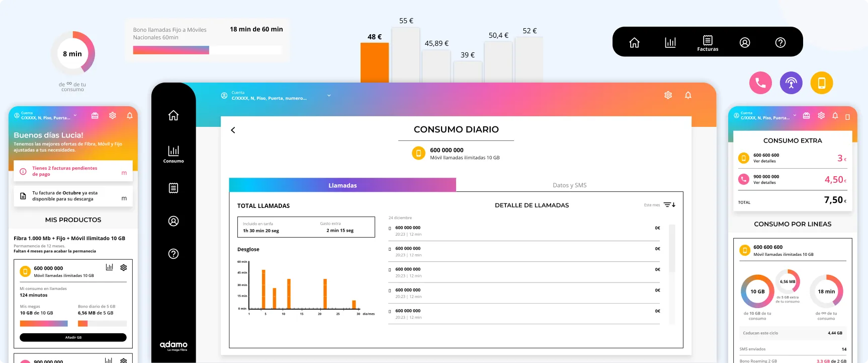This screenshot has height=363, width=868.
Task: Click the 6,56 MB donut chart on right phone
Action: coord(788,281)
